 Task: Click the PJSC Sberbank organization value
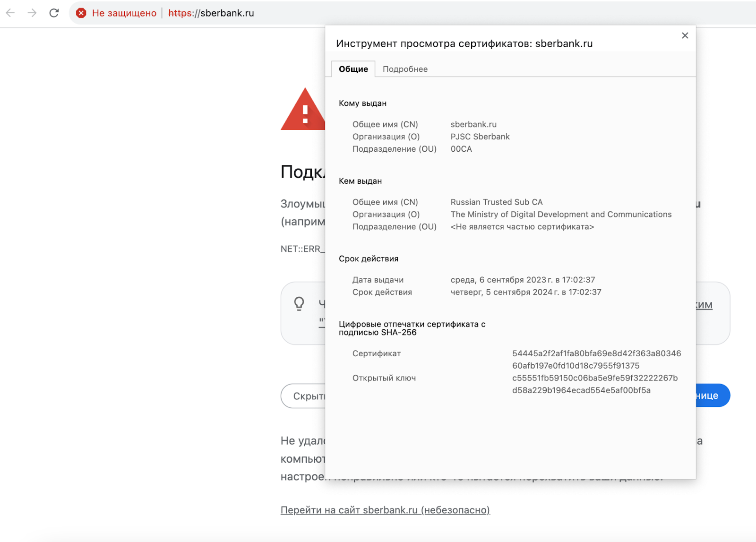click(480, 137)
